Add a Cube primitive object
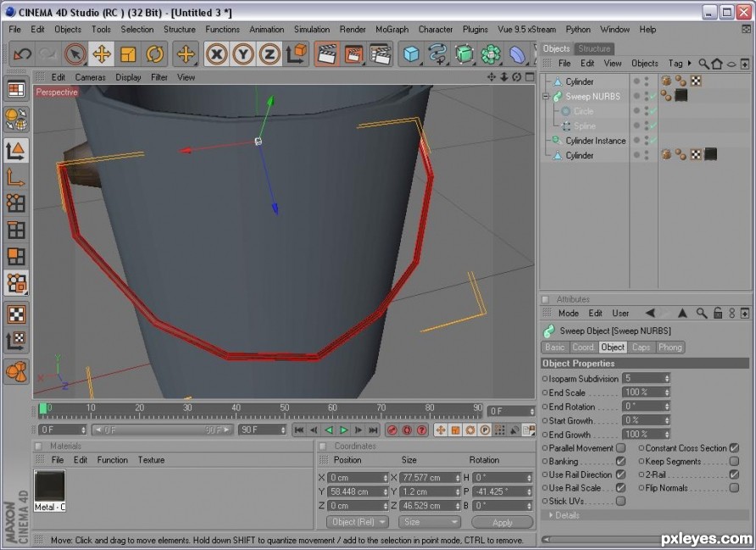This screenshot has width=756, height=550. point(411,54)
